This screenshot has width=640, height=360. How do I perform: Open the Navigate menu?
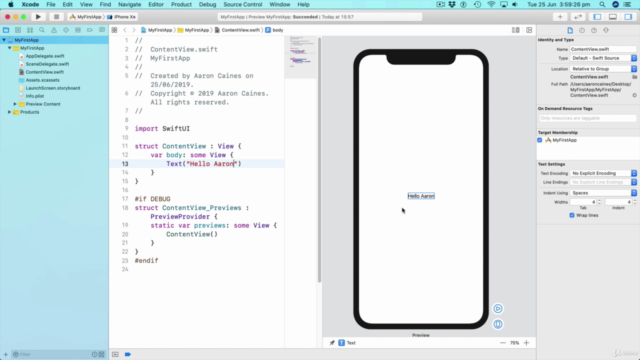[x=129, y=4]
